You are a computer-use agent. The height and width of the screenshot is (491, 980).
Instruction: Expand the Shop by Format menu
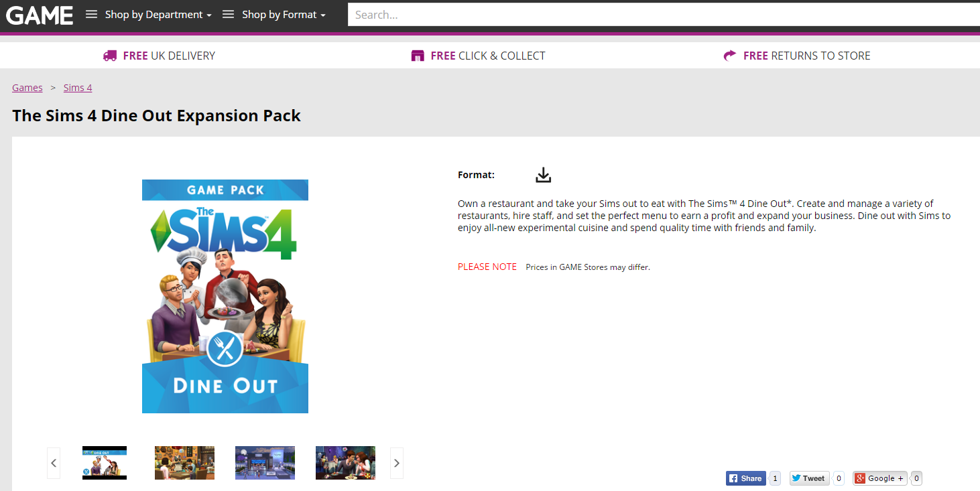pos(275,15)
